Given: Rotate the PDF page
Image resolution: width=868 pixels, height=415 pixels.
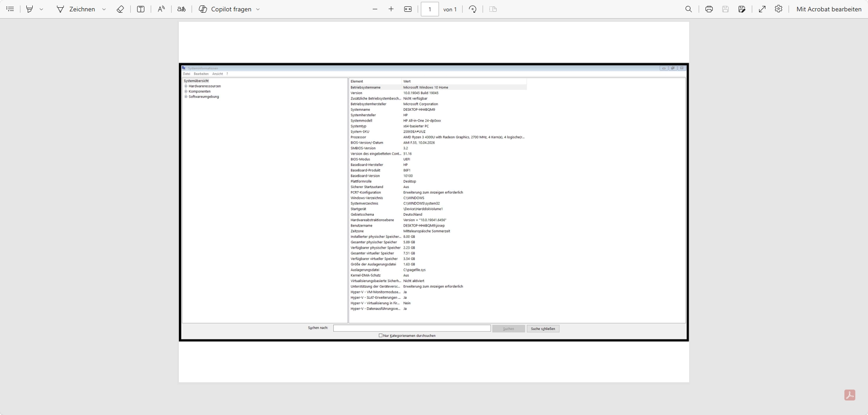Looking at the screenshot, I should tap(473, 9).
